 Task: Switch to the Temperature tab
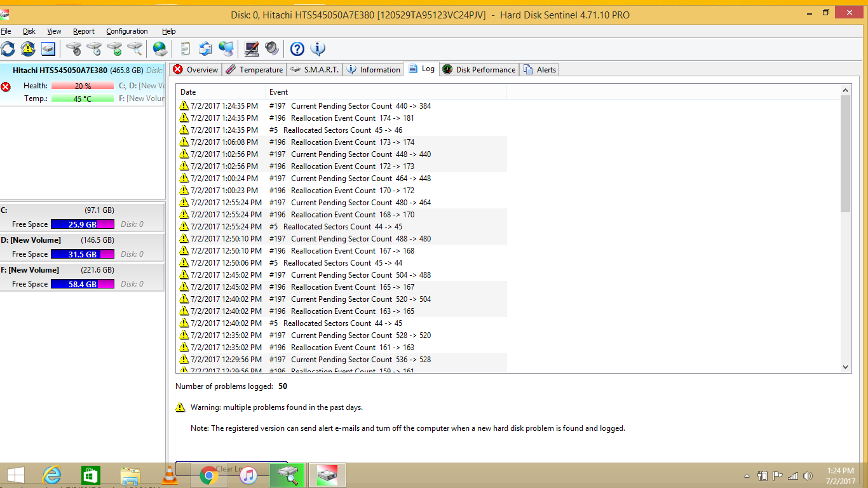tap(254, 70)
